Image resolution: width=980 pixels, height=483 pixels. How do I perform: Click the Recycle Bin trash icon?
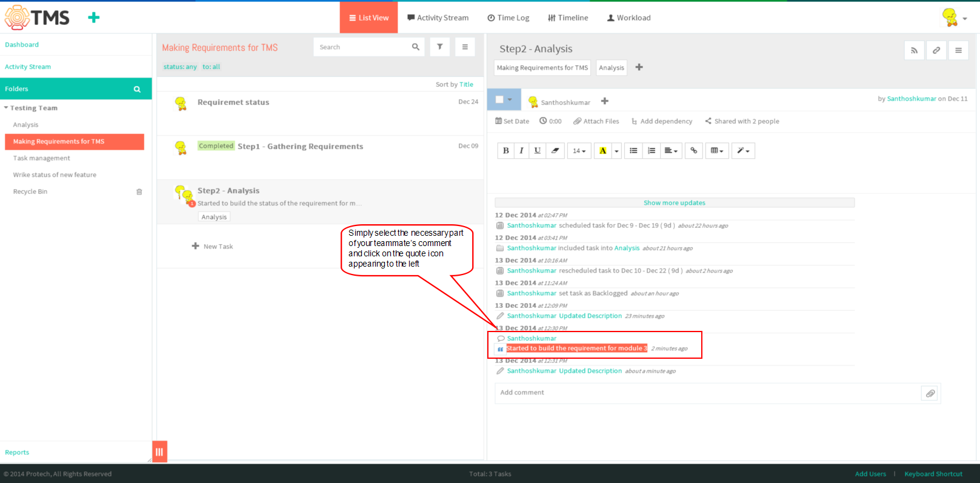coord(139,192)
